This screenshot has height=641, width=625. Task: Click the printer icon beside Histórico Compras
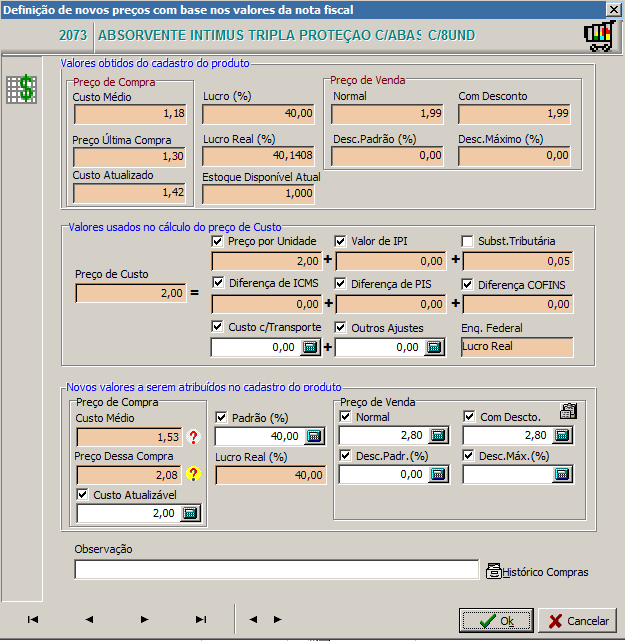[493, 571]
